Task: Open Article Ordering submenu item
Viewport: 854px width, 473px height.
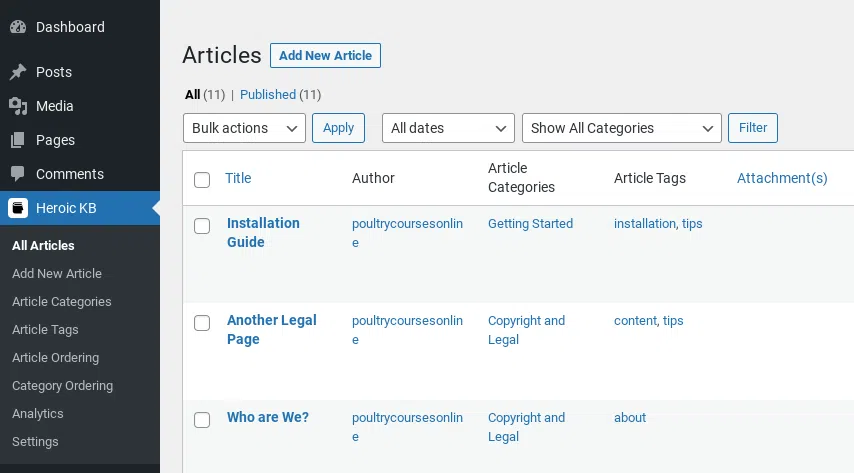Action: pyautogui.click(x=55, y=357)
